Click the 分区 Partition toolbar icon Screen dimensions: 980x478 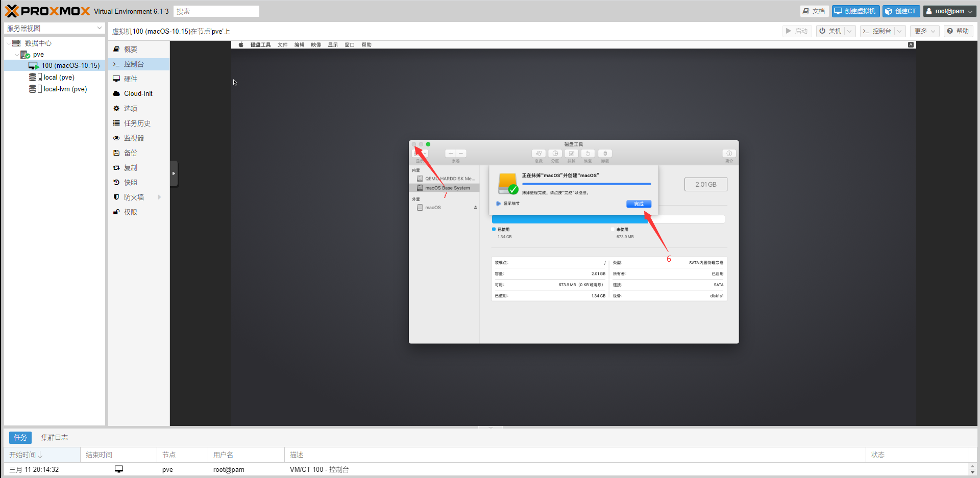pos(555,154)
